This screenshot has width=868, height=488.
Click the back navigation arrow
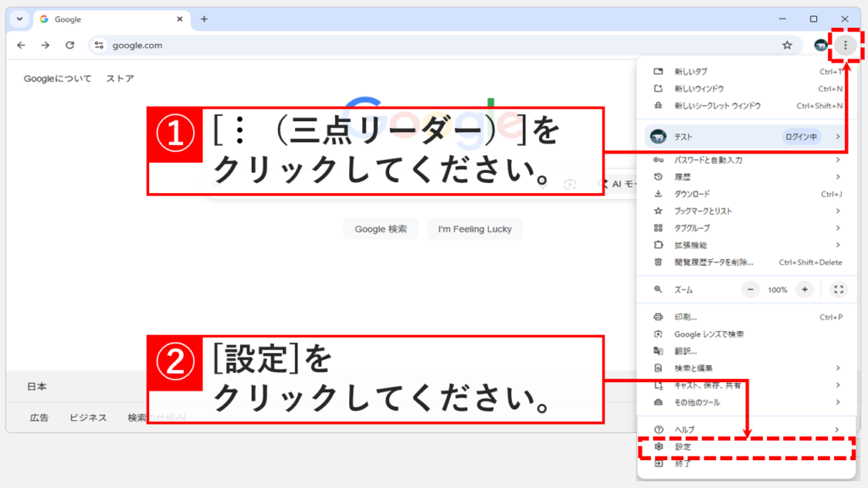point(20,45)
